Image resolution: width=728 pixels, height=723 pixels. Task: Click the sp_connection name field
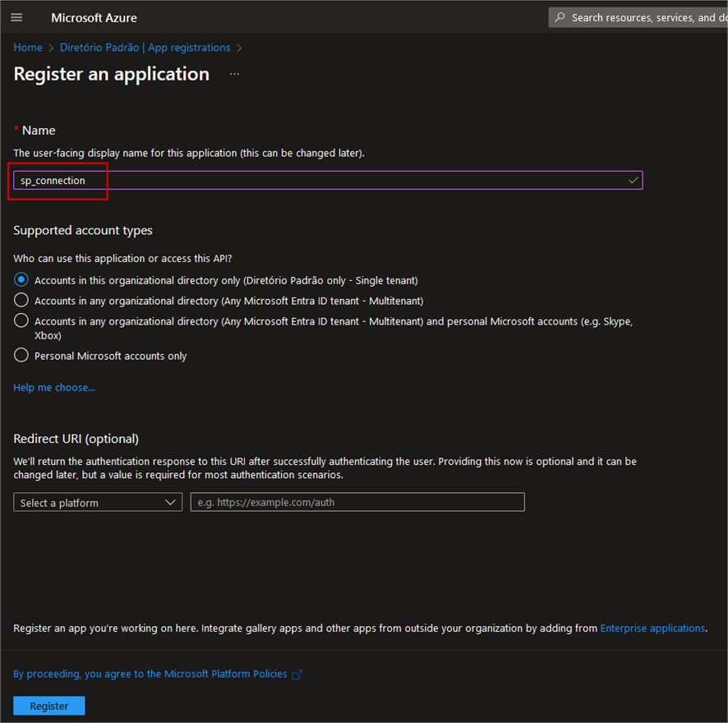[x=328, y=180]
